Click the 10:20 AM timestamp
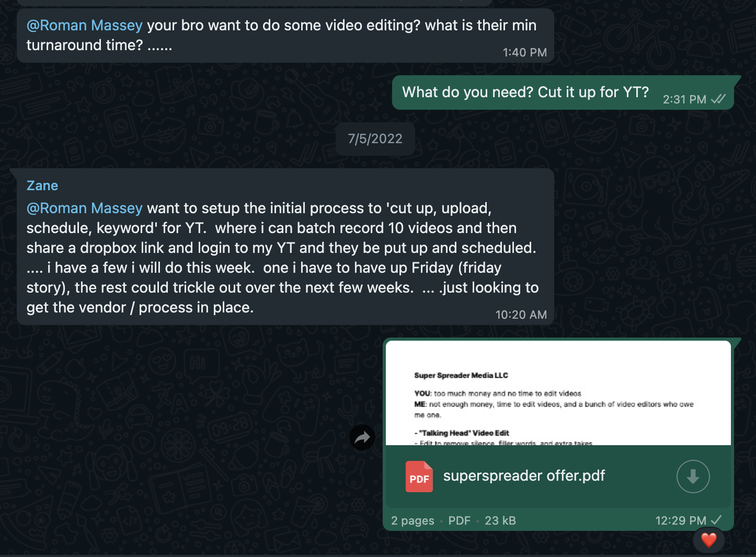The image size is (756, 557). 521,315
